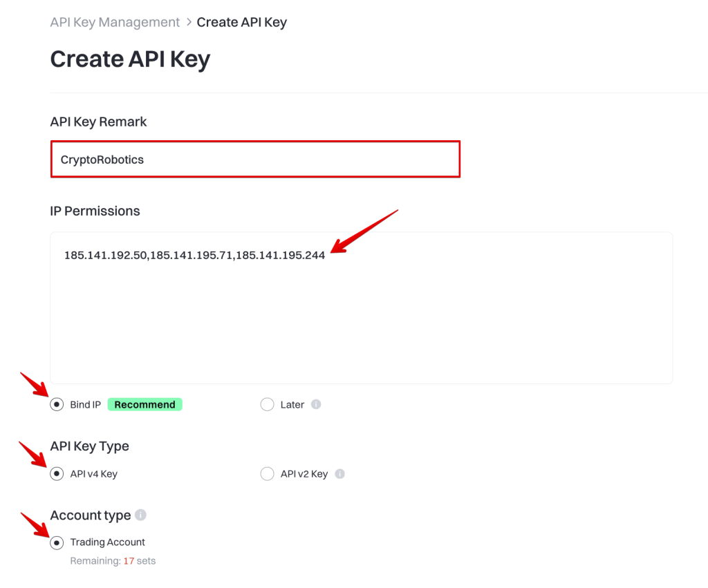Click the info icon beside Later
This screenshot has height=588, width=708.
(x=316, y=404)
